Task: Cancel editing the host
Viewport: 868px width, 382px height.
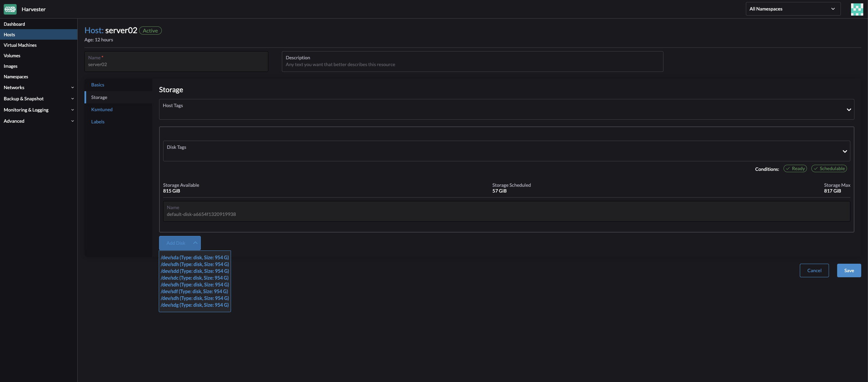Action: 814,270
